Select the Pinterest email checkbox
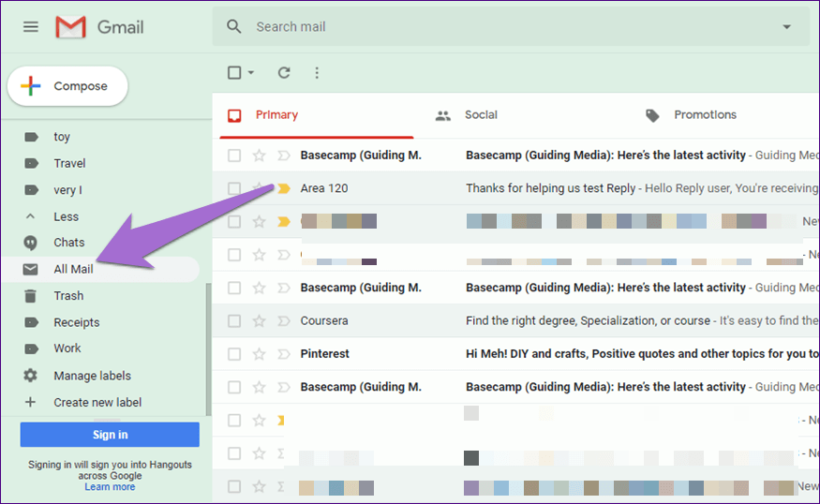Screen dimensions: 820x504 (234, 354)
